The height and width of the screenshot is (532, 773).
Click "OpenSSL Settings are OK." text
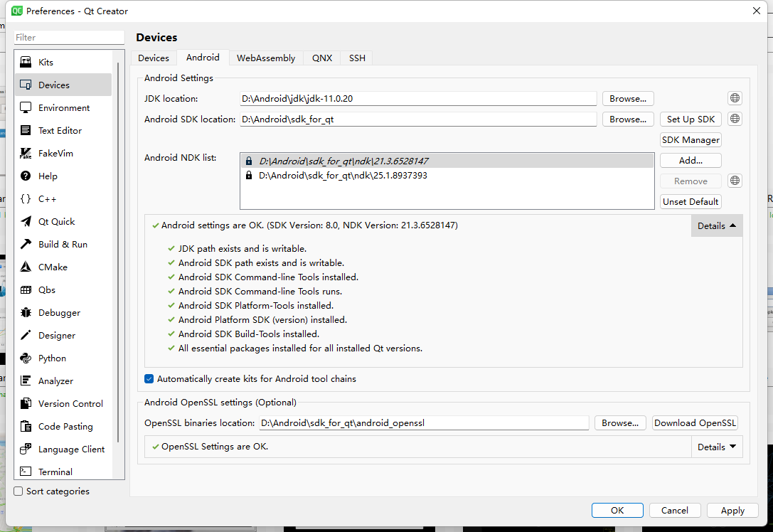point(215,447)
